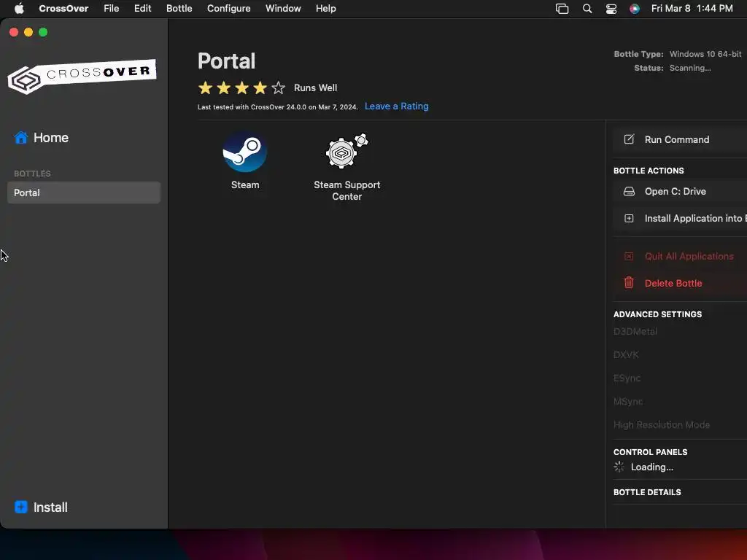Open the Apple menu
Viewport: 747px width, 560px height.
19,9
